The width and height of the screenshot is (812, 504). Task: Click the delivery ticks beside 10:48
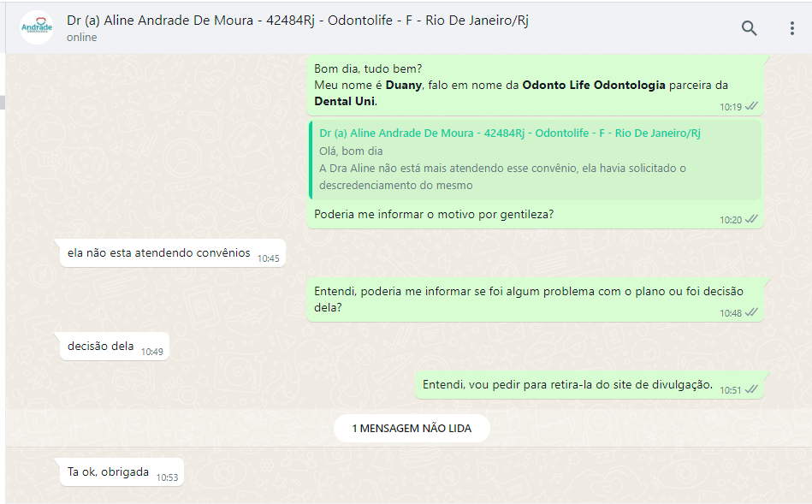pos(751,313)
